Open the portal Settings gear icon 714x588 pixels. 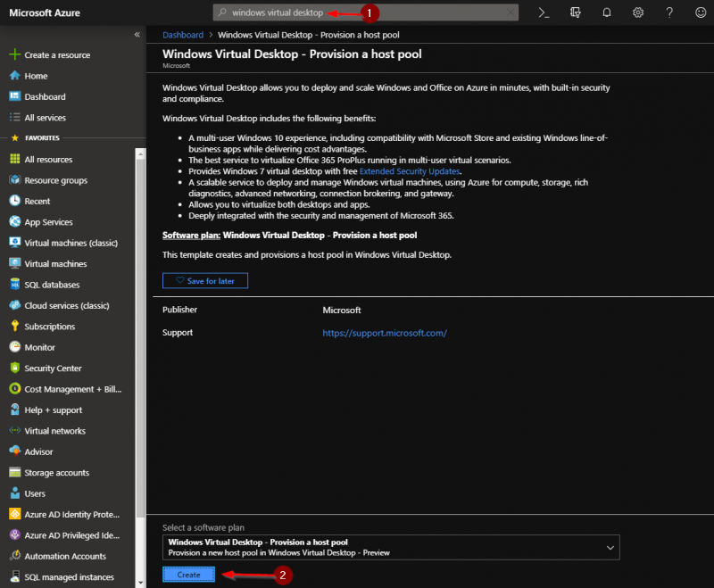pos(639,12)
